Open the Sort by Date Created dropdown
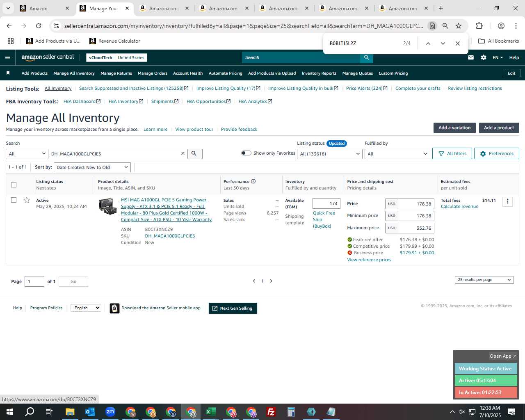 pos(92,167)
